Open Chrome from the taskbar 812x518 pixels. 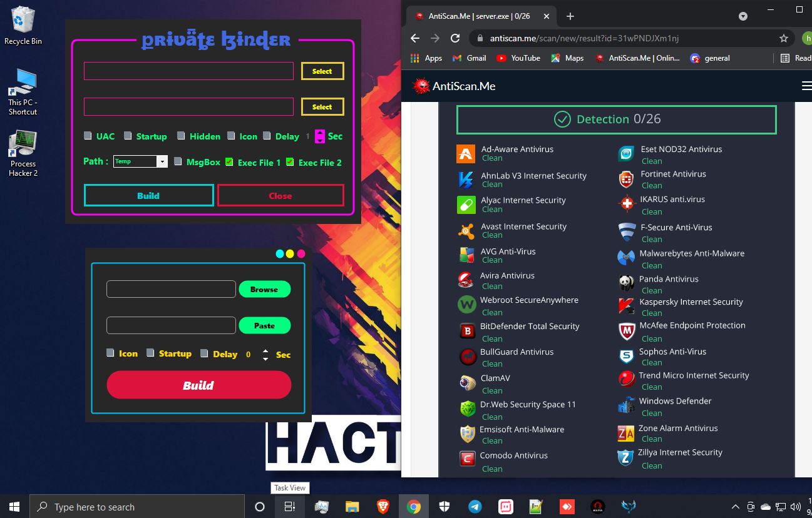(413, 507)
